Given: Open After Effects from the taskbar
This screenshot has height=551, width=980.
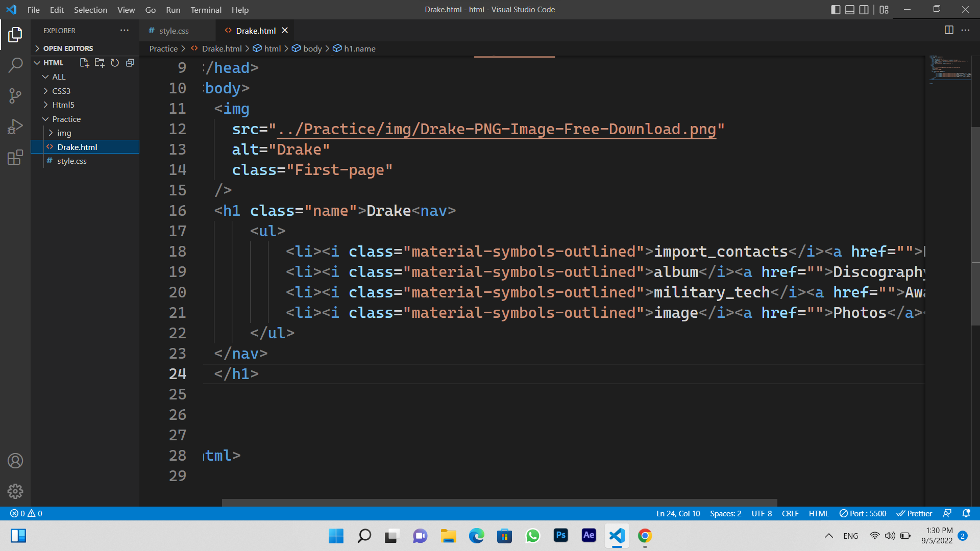Looking at the screenshot, I should [589, 536].
